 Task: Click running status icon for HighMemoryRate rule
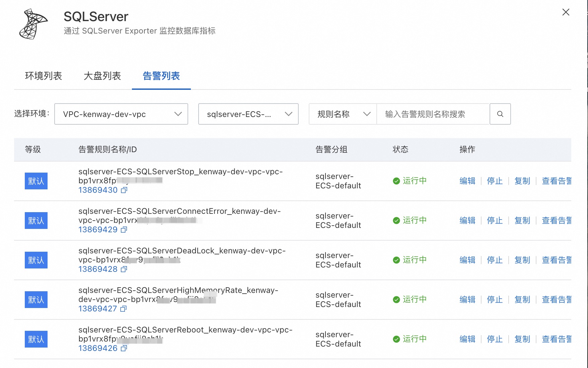pos(396,300)
